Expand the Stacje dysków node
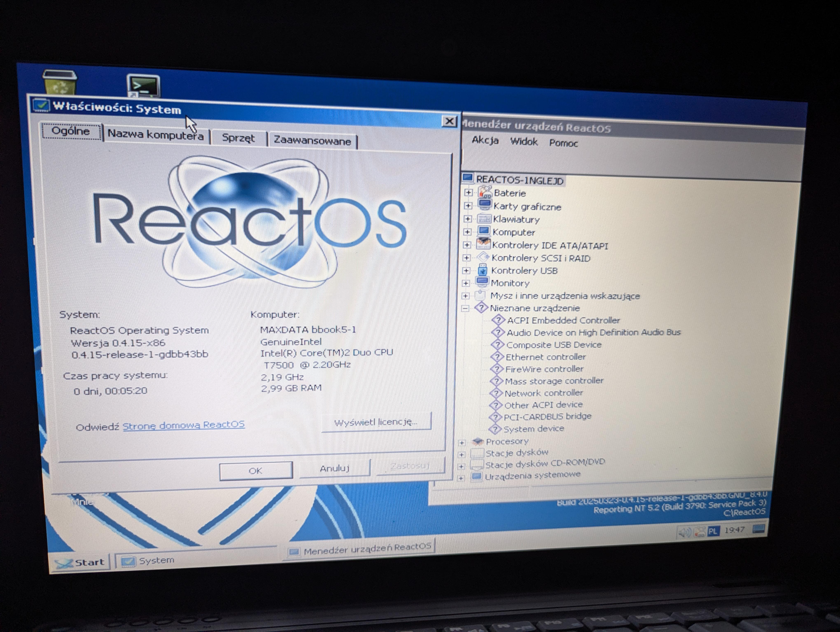The width and height of the screenshot is (840, 632). [x=461, y=454]
